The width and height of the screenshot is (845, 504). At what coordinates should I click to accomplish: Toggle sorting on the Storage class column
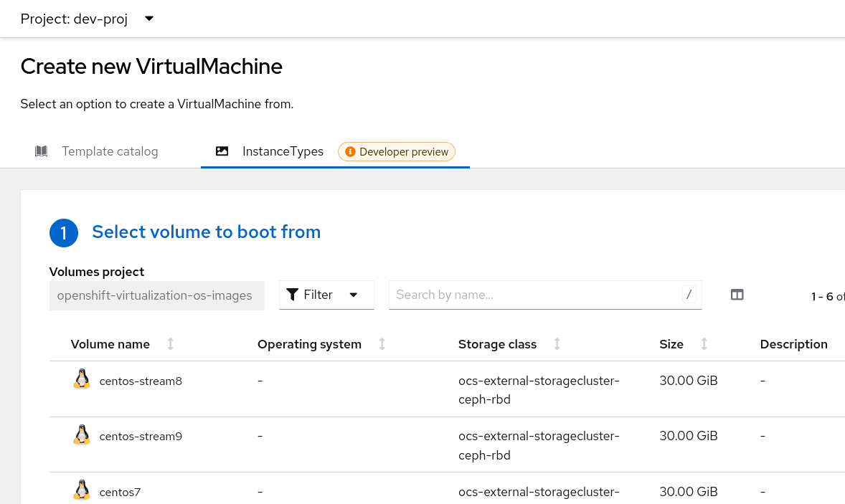[557, 344]
